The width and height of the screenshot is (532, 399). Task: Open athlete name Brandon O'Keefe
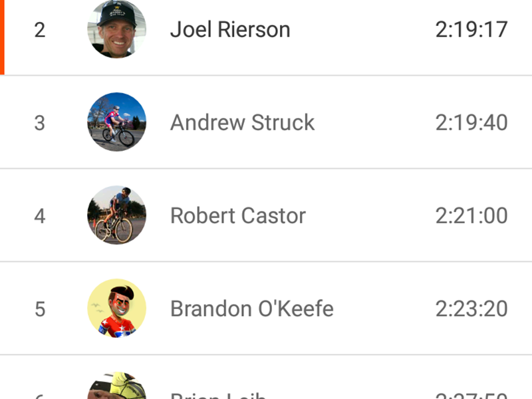click(251, 309)
